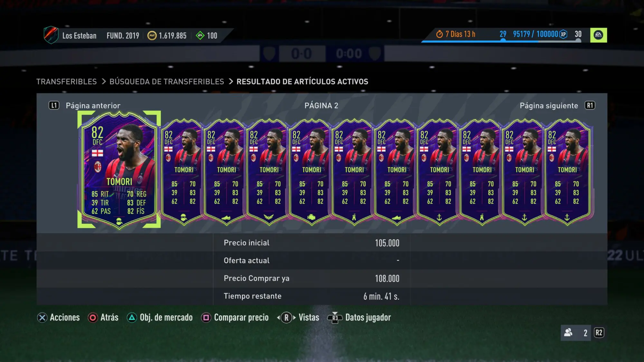The height and width of the screenshot is (362, 644).
Task: Click the EA Sports logo icon
Action: click(598, 35)
